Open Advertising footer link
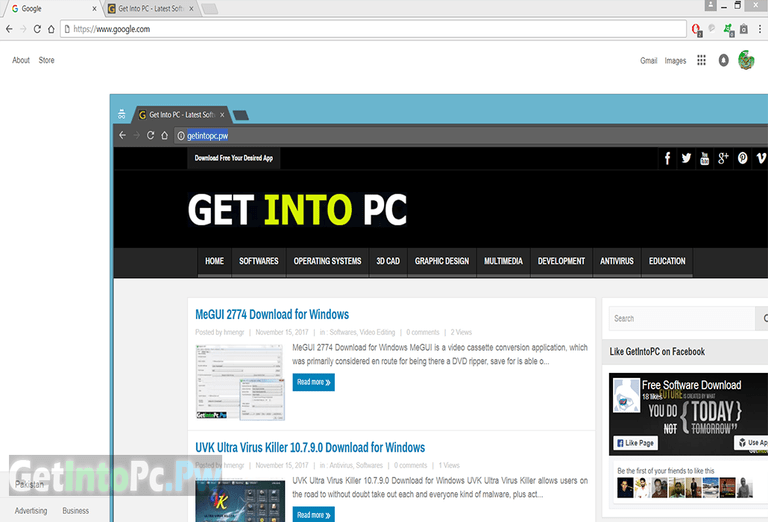 [31, 511]
